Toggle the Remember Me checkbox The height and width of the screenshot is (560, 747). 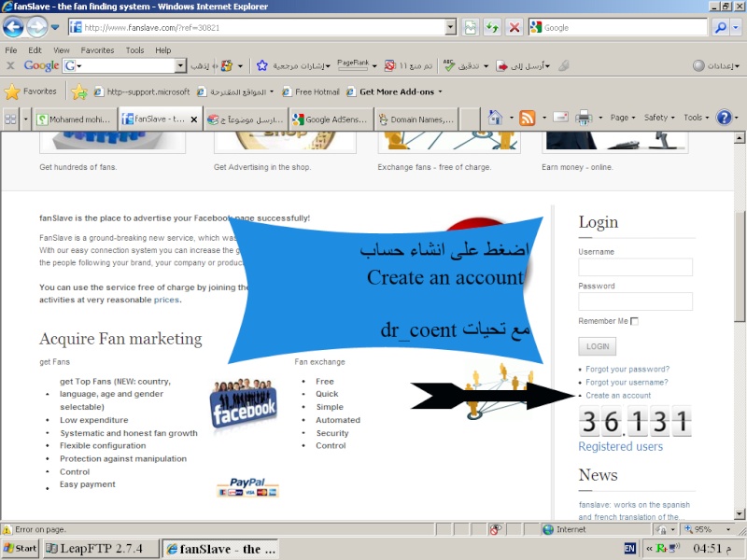click(634, 321)
